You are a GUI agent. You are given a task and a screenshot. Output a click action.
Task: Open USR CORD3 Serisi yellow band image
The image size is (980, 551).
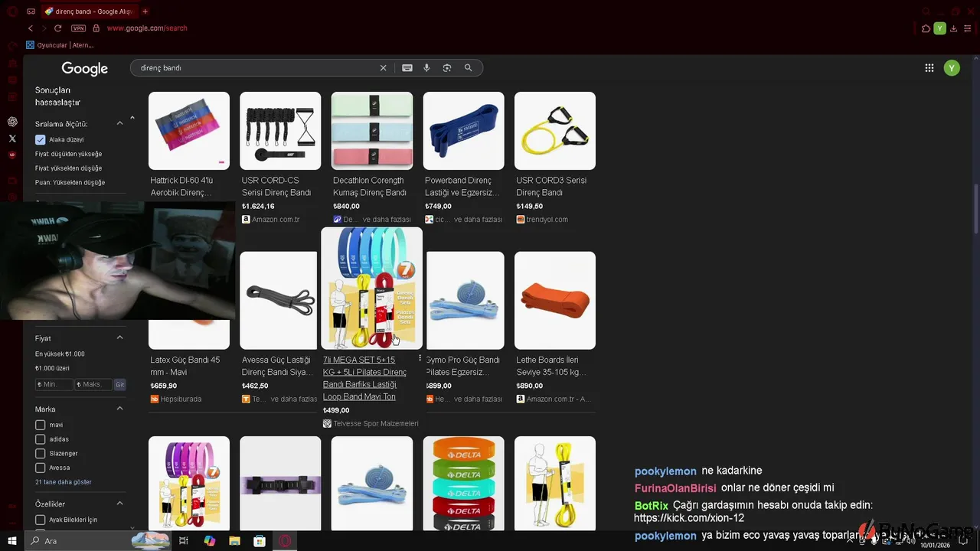pyautogui.click(x=555, y=131)
